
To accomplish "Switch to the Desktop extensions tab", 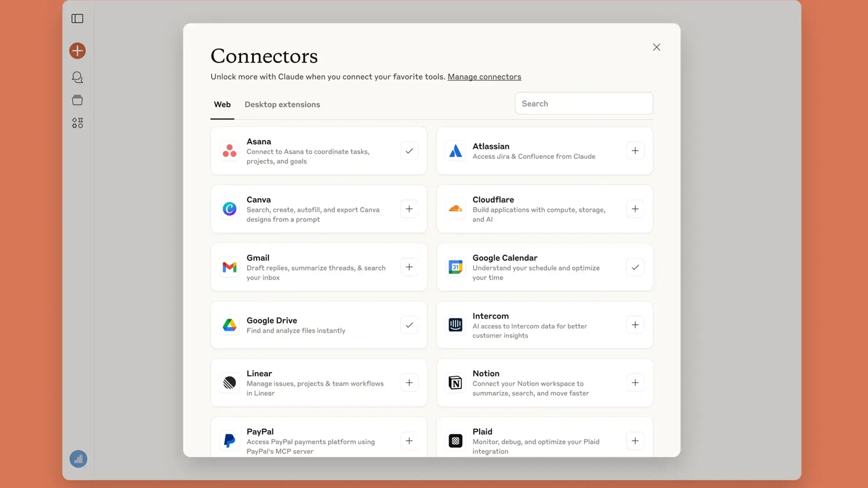I will [282, 104].
